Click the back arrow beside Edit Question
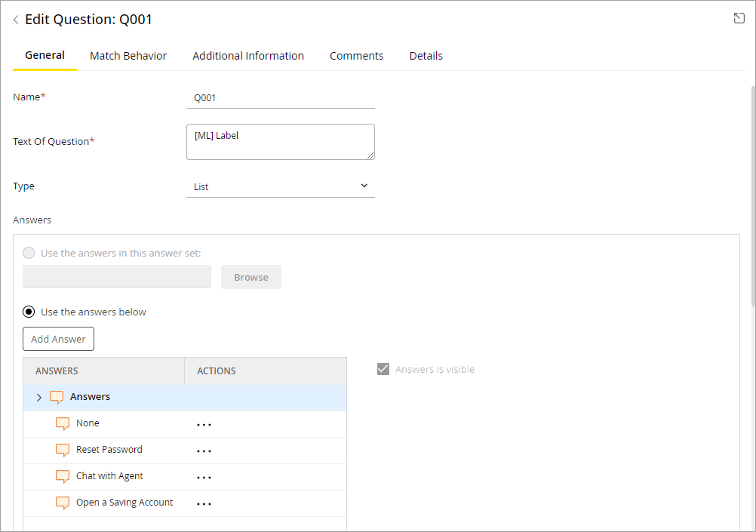The height and width of the screenshot is (532, 756). 16,20
